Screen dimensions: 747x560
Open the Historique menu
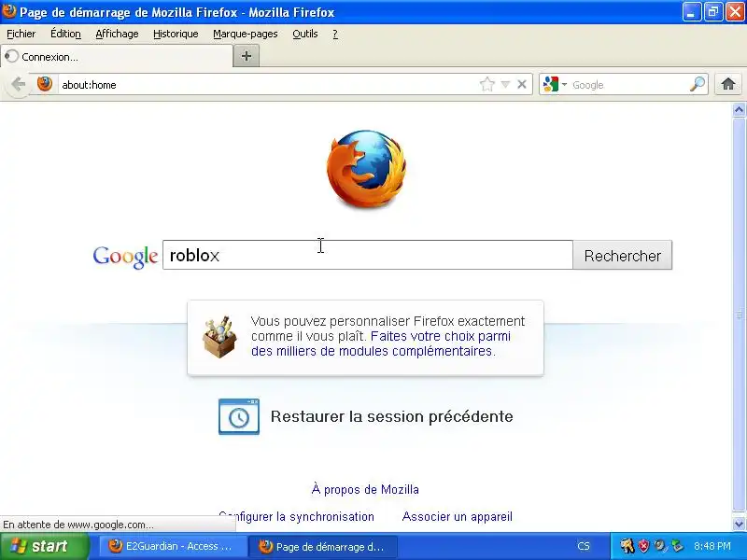pos(176,34)
